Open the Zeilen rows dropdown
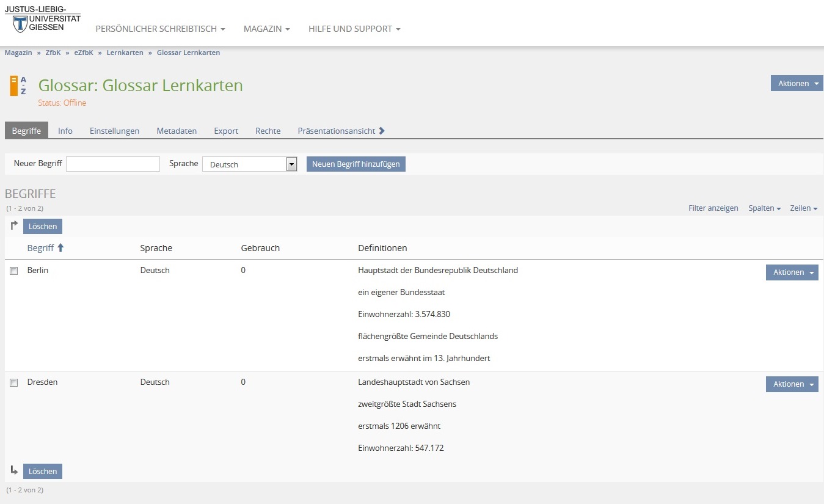Image resolution: width=824 pixels, height=504 pixels. click(x=803, y=208)
